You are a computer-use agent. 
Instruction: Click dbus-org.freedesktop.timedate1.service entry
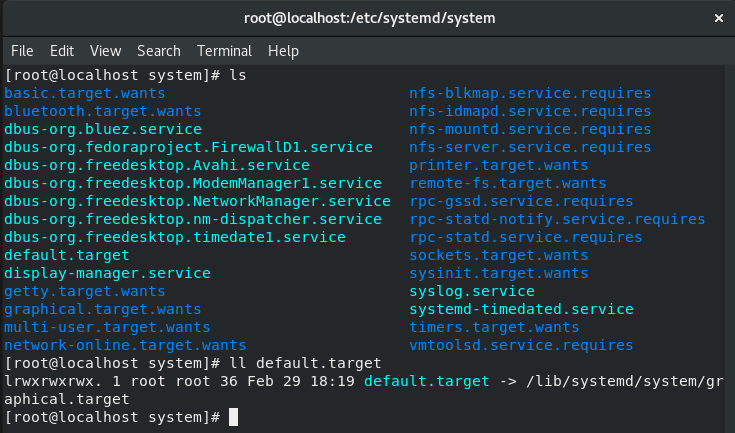tap(175, 237)
